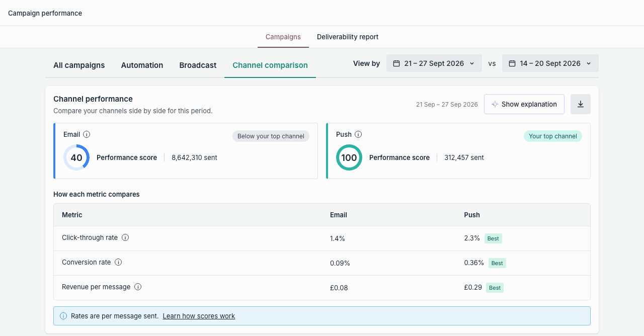Open the Deliverability report tab
Viewport: 644px width, 336px height.
pos(348,37)
